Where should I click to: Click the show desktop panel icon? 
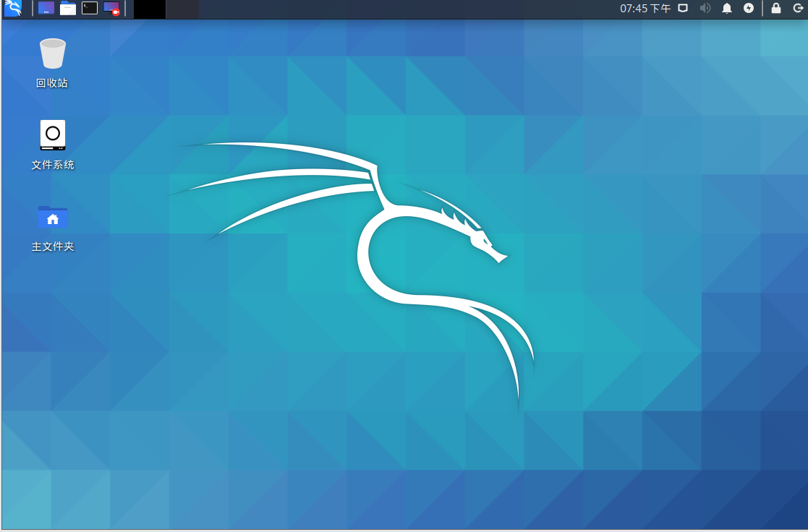46,8
